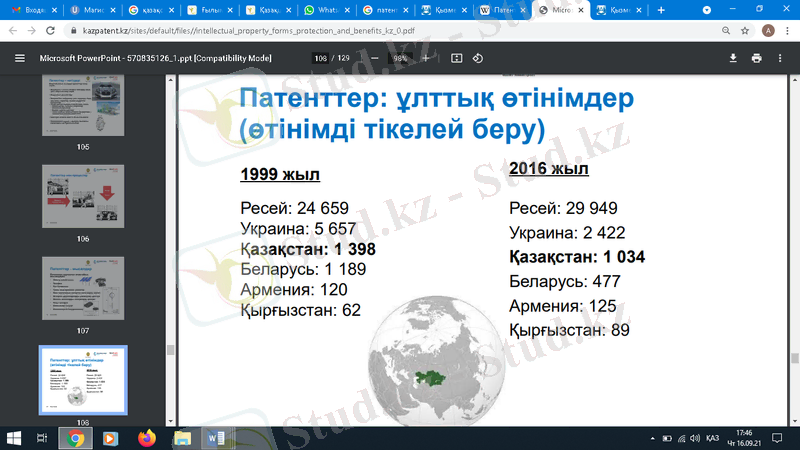The image size is (800, 450).
Task: Open the PDF sidebar menu (hamburger icon)
Action: coord(19,58)
